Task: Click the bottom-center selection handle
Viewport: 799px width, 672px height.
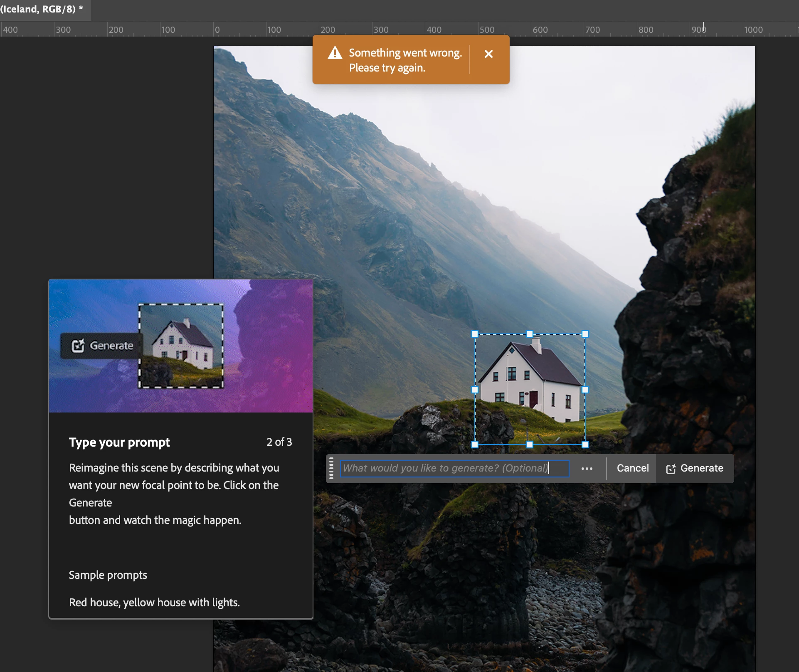Action: [530, 445]
